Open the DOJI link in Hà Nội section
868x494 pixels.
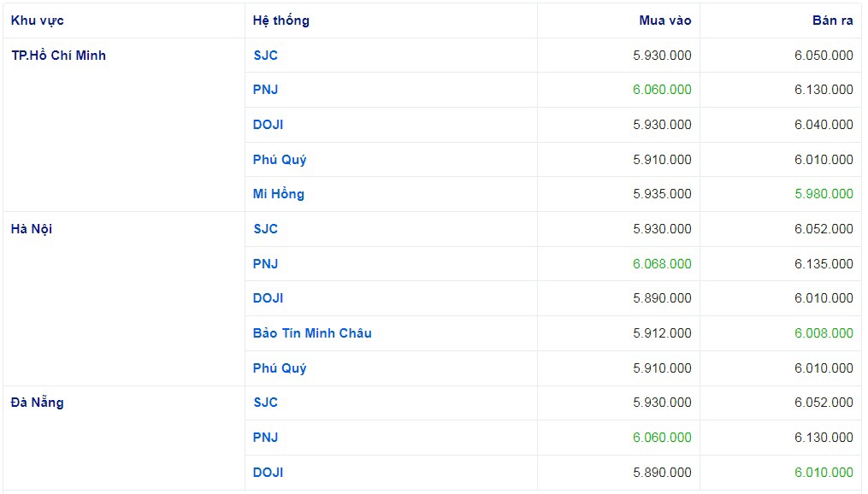tap(268, 298)
